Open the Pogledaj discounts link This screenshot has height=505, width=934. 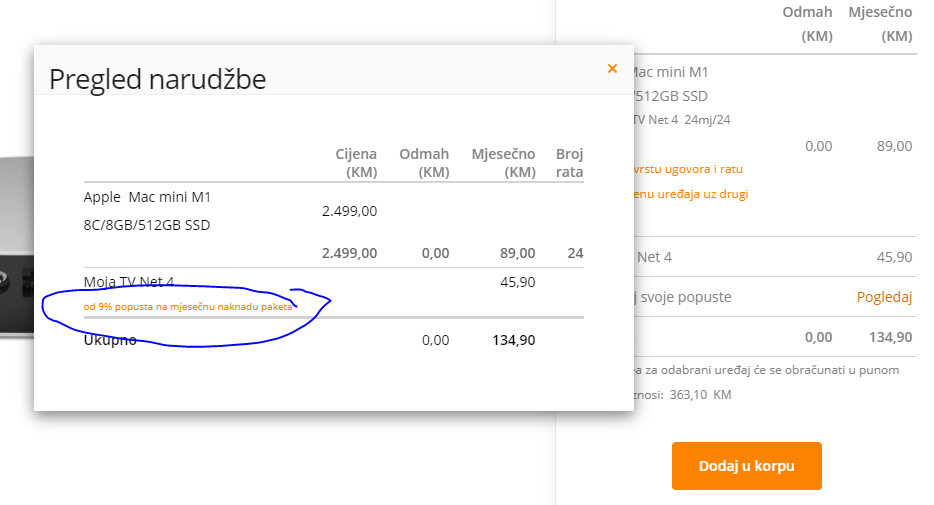(884, 297)
